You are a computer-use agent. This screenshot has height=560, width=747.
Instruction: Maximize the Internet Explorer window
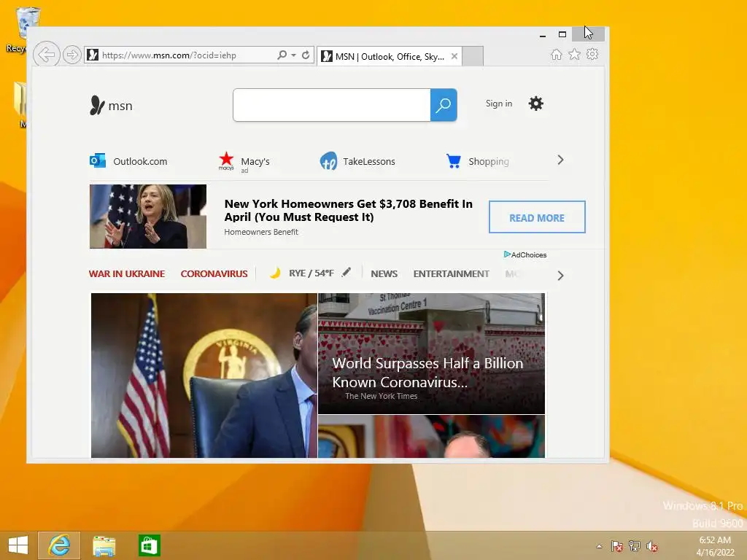point(562,34)
